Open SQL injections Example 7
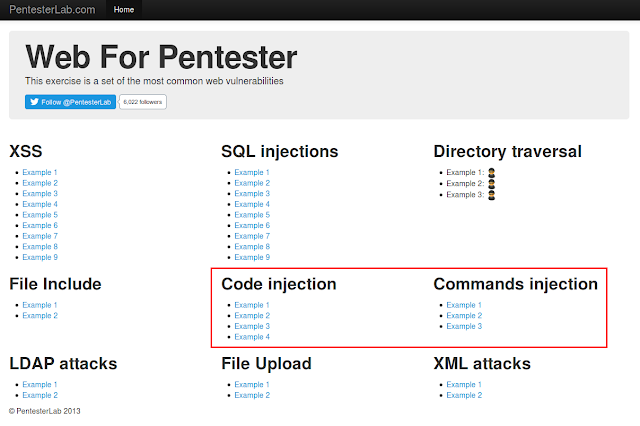Viewport: 640px width, 426px height. [x=252, y=236]
